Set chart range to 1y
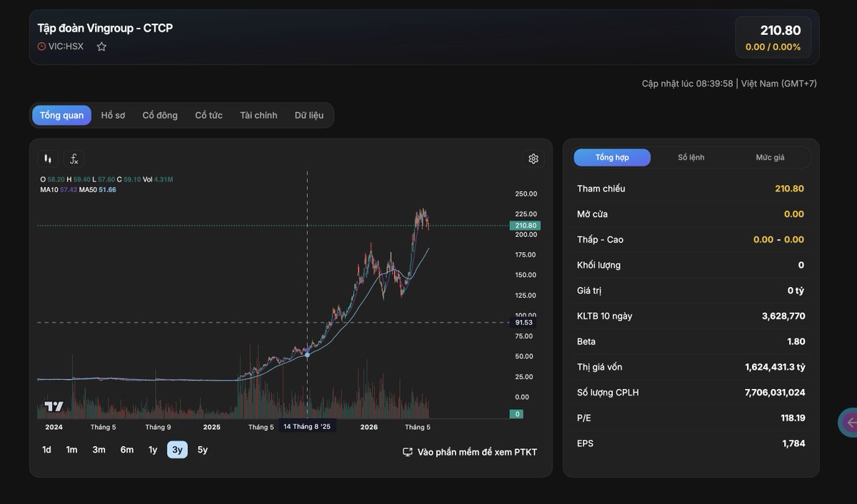The width and height of the screenshot is (857, 504). pyautogui.click(x=153, y=450)
